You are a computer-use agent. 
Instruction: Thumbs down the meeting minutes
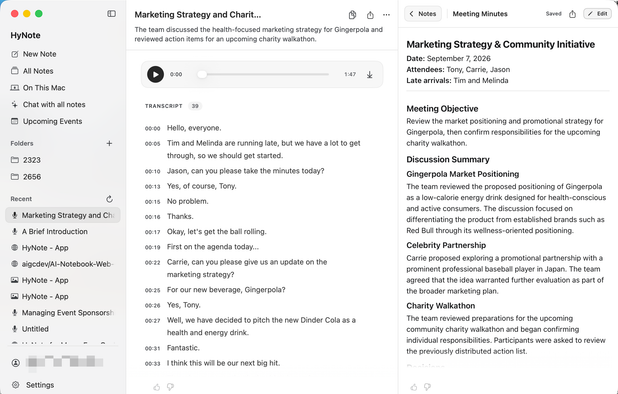point(427,387)
